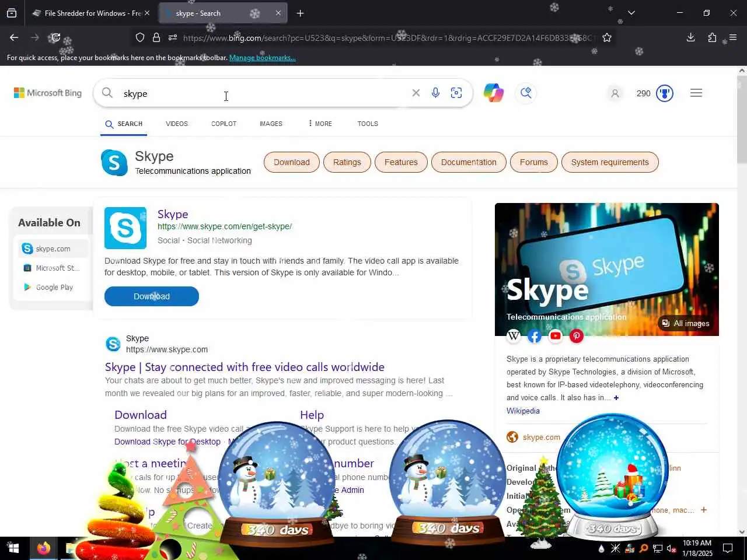Open Skype's Facebook icon in knowledge panel
The width and height of the screenshot is (747, 560).
[x=535, y=336]
